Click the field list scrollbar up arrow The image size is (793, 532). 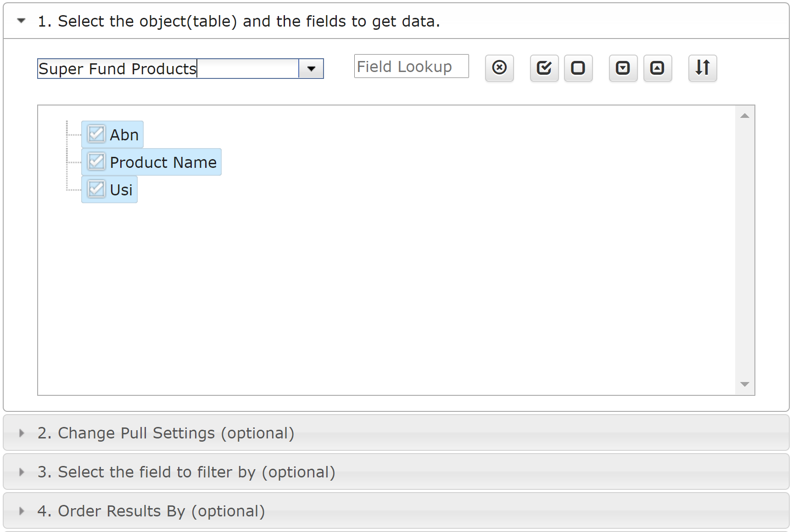[x=745, y=116]
